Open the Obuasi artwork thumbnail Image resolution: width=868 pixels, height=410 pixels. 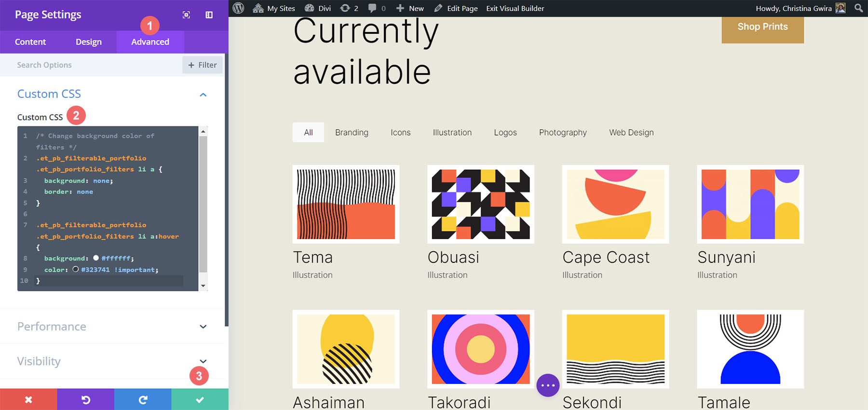pos(481,205)
